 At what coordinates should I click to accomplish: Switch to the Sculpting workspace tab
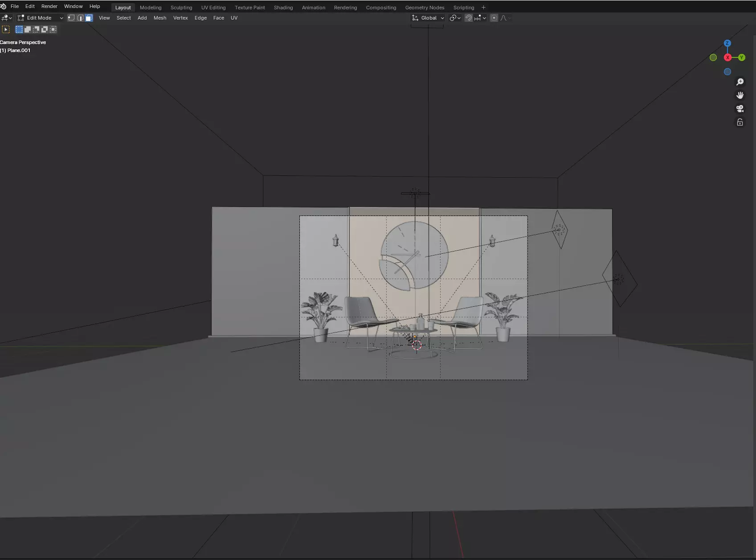(181, 8)
